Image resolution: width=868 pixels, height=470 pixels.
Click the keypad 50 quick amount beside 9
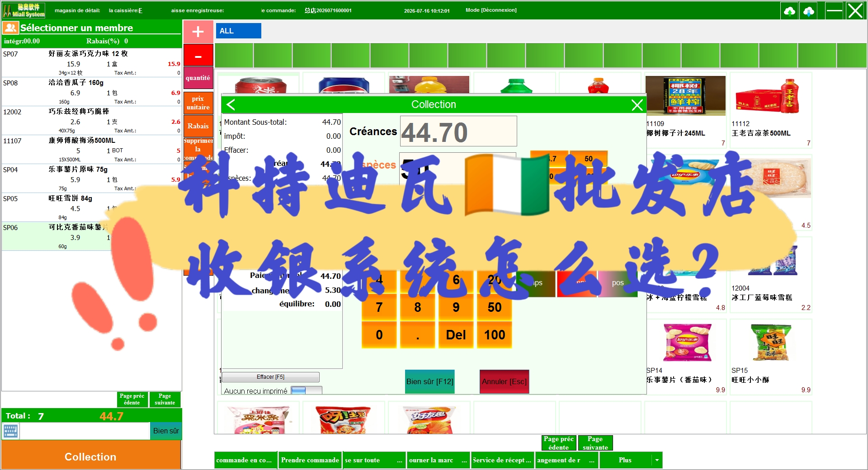point(495,307)
